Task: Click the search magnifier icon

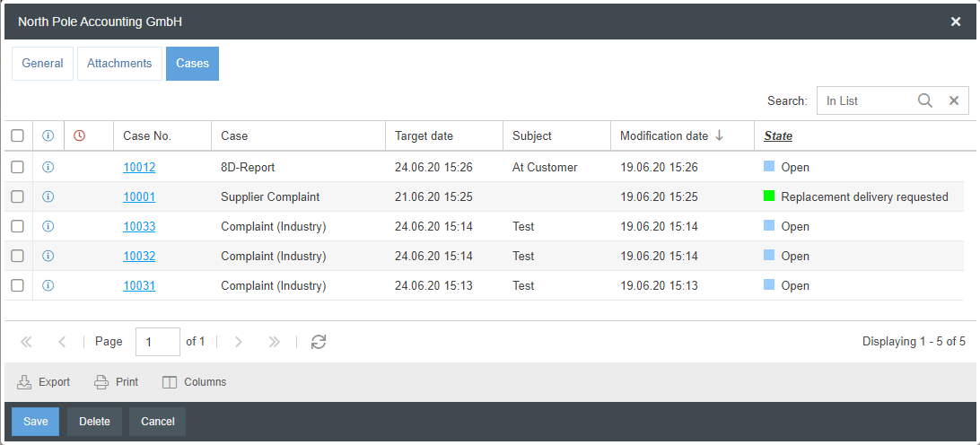Action: coord(925,101)
